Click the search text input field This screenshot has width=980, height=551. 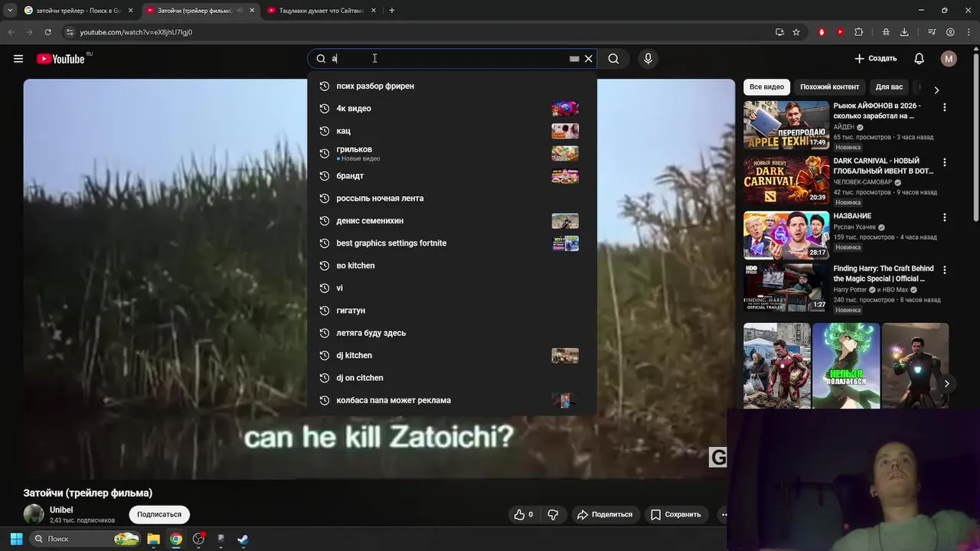coord(448,59)
